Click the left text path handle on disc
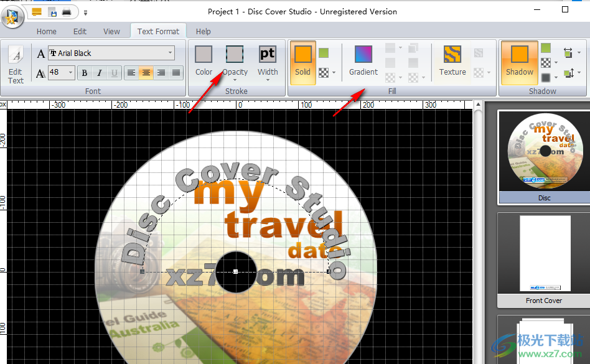 [x=143, y=271]
